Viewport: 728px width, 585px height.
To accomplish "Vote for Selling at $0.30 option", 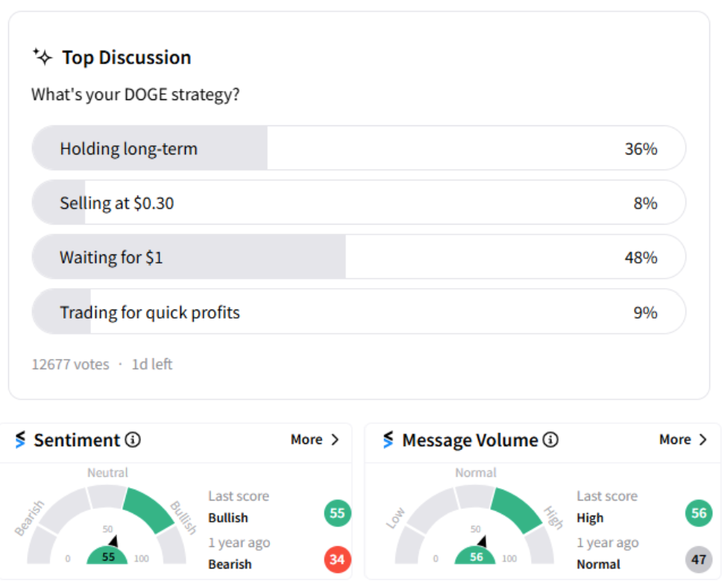I will (358, 203).
